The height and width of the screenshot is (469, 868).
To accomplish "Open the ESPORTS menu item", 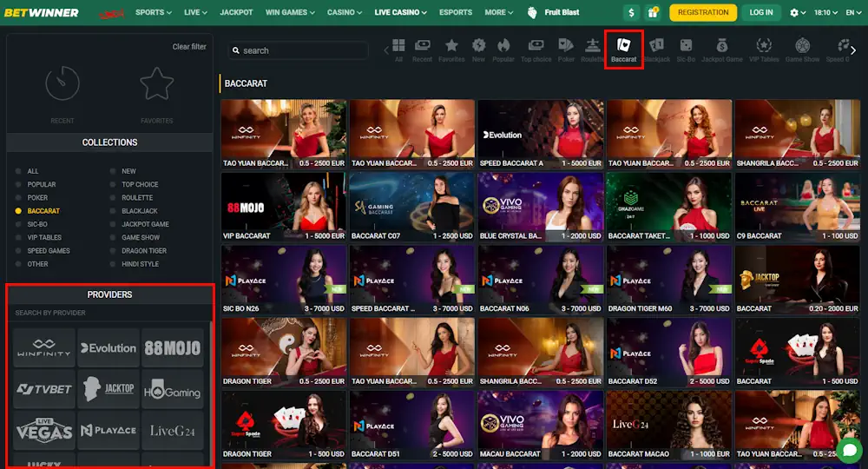I will (x=456, y=12).
